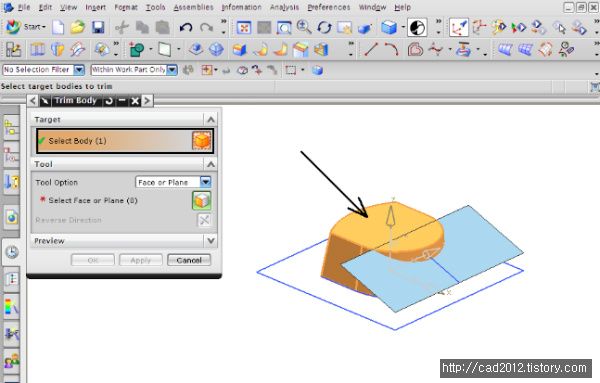Screen dimensions: 600x383
Task: Select the Line tool icon
Action: pyautogui.click(x=371, y=49)
